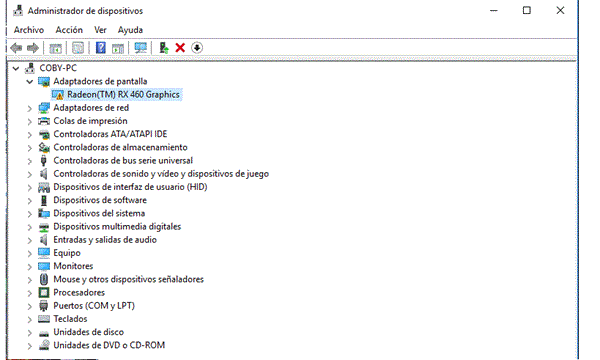Expand the Procesadores branch chevron
The height and width of the screenshot is (360, 600).
(x=29, y=293)
